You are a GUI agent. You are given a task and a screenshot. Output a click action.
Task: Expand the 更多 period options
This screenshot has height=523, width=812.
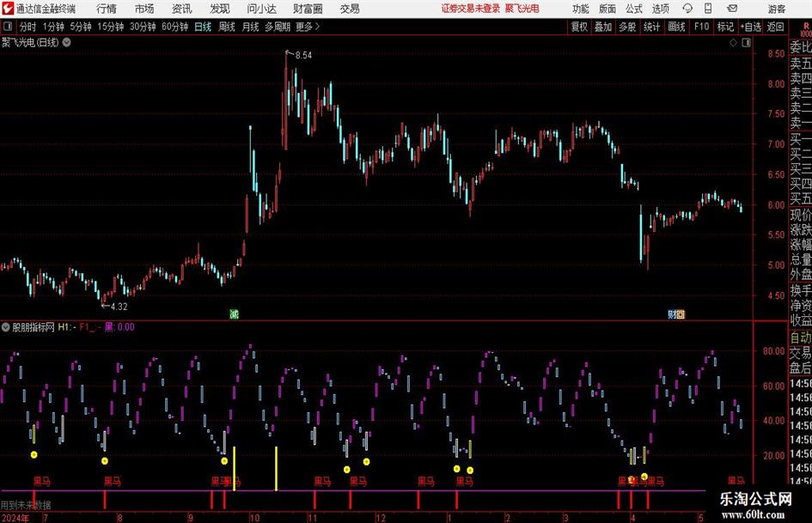click(x=308, y=27)
